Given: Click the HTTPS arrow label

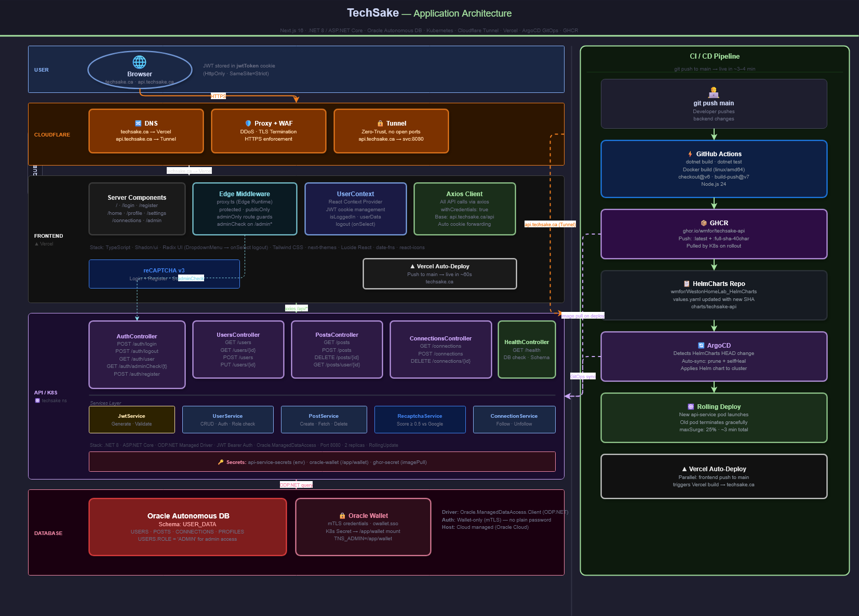Looking at the screenshot, I should click(218, 96).
